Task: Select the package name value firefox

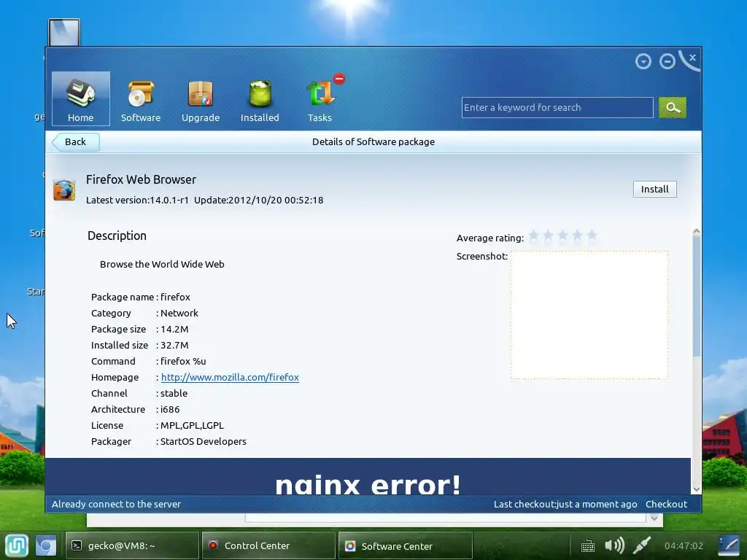Action: click(x=175, y=297)
